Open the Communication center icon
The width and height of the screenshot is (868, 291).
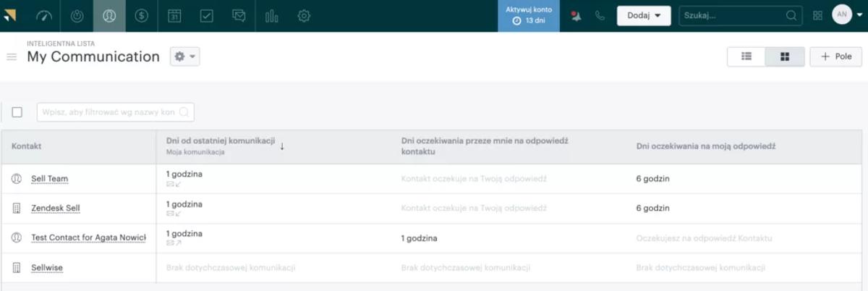click(239, 15)
